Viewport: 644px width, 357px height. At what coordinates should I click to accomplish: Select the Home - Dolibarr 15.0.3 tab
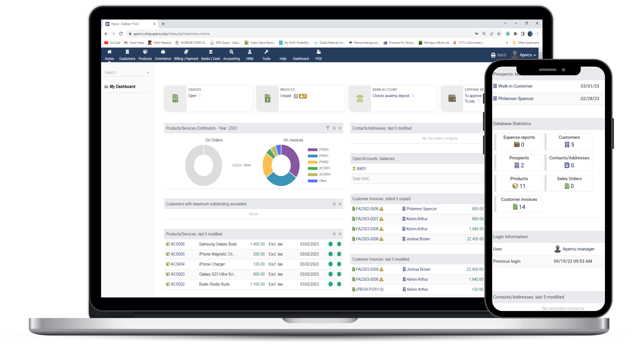coord(130,24)
